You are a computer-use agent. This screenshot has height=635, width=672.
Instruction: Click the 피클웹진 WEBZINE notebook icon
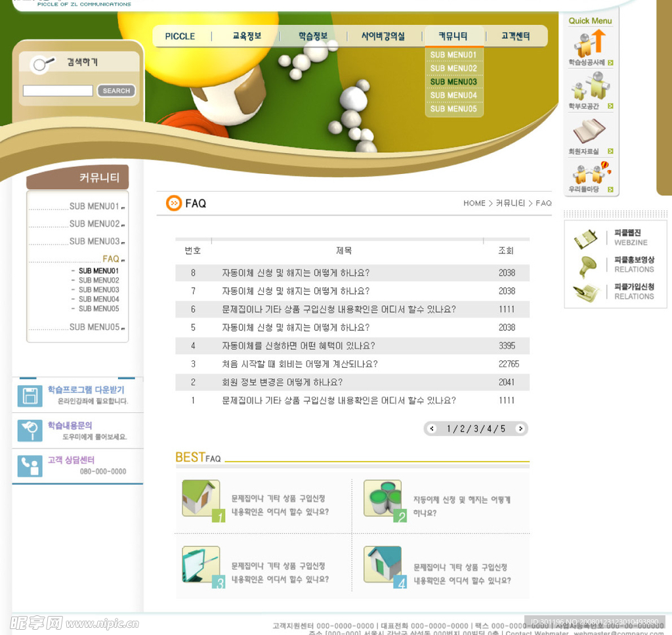585,239
